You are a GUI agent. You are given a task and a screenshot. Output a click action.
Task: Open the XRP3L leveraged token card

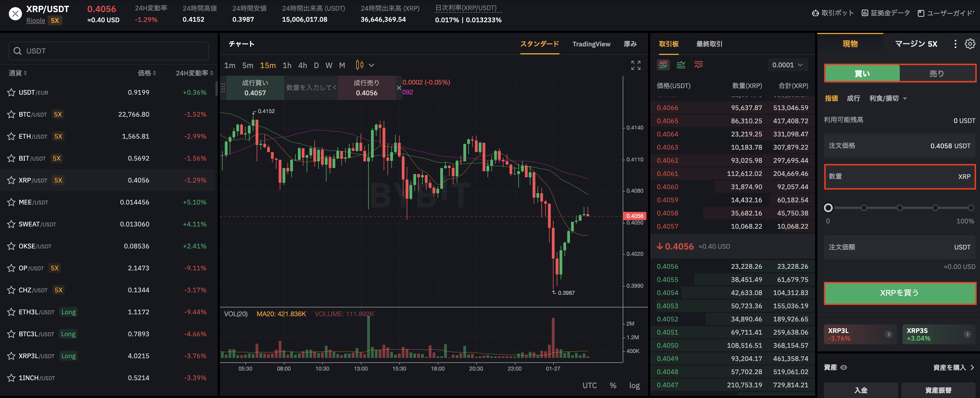[x=860, y=334]
